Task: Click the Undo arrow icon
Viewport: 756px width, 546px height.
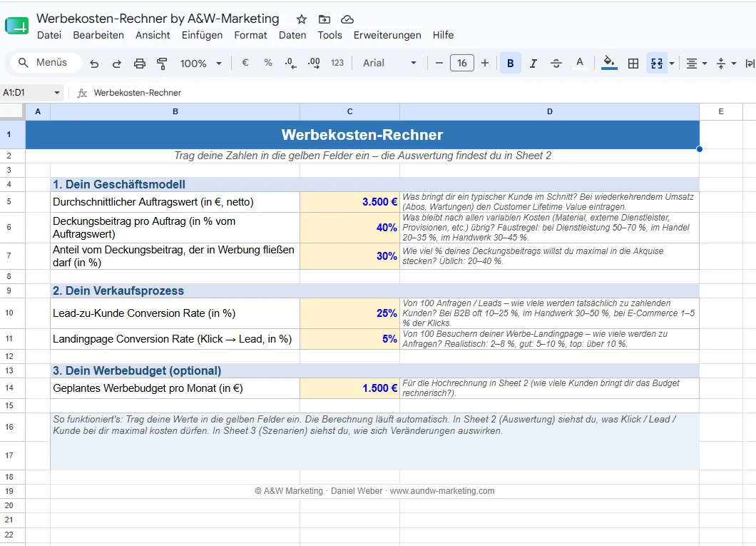Action: click(x=94, y=64)
